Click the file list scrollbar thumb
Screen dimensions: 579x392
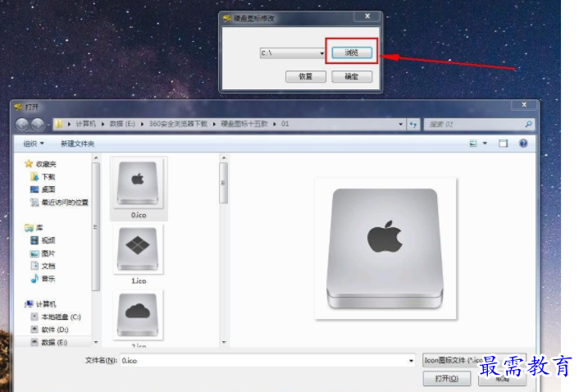point(223,183)
